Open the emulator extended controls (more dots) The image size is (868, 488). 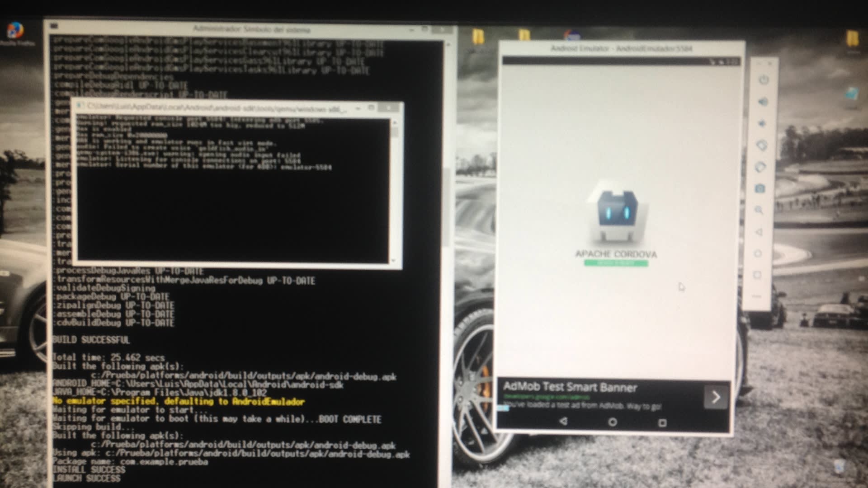(x=757, y=296)
